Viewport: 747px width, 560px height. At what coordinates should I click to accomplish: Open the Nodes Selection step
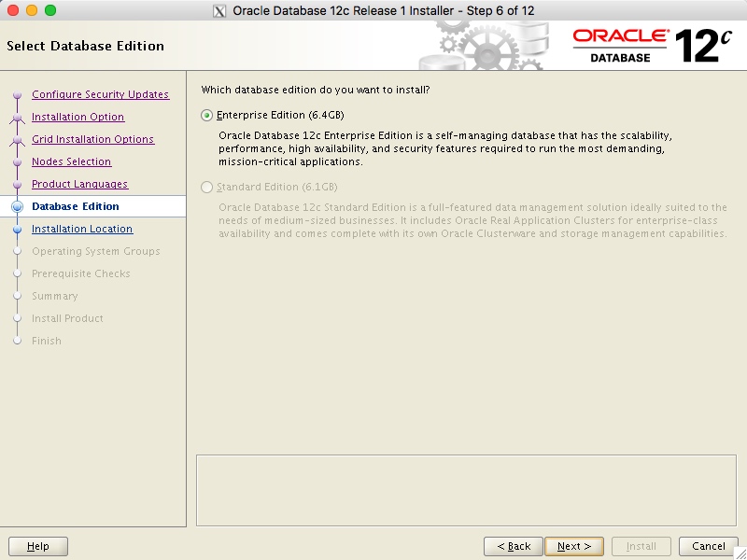point(71,161)
